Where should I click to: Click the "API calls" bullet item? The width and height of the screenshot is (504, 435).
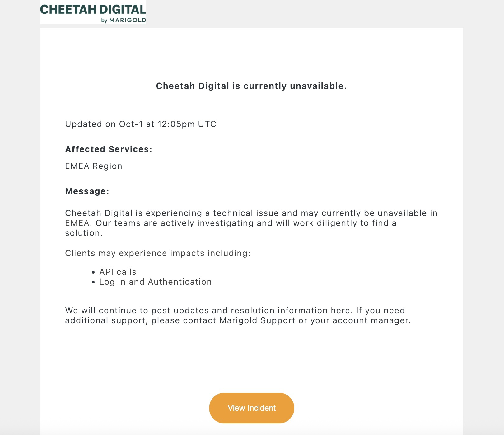[118, 272]
